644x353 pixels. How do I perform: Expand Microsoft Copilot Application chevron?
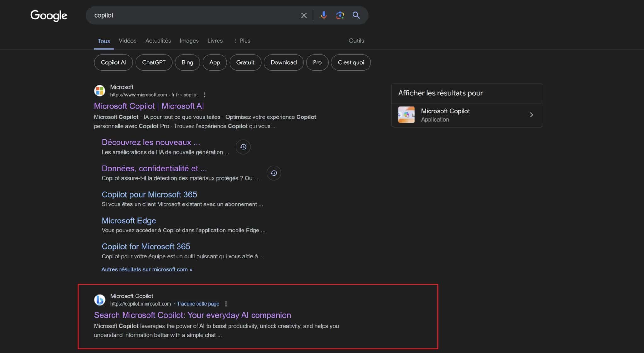tap(531, 115)
